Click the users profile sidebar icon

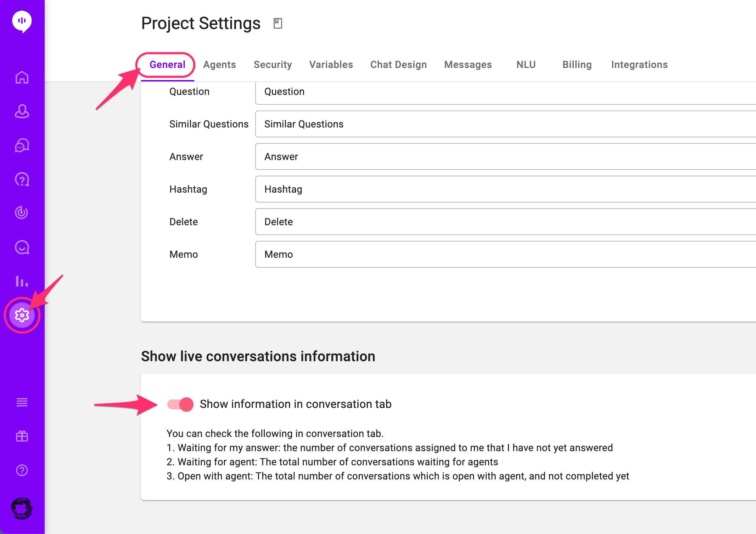point(22,111)
